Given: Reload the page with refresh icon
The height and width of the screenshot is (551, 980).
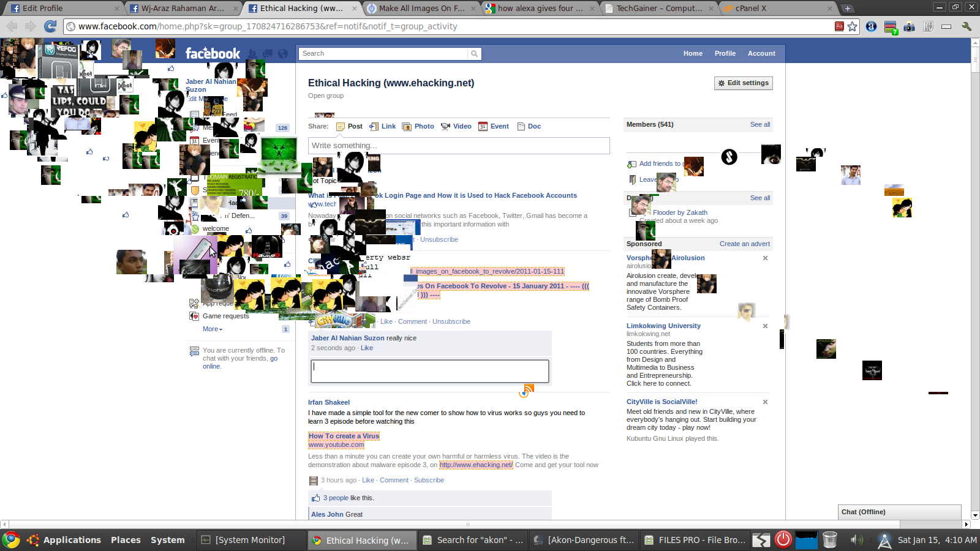Looking at the screenshot, I should (x=50, y=26).
